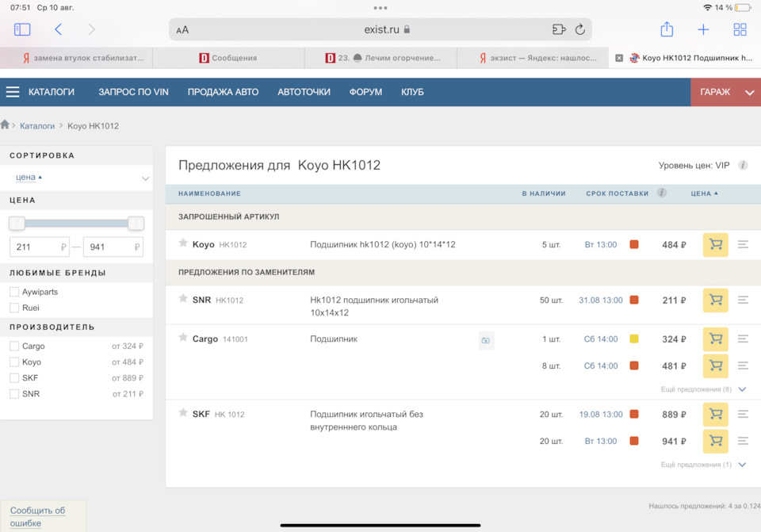
Task: Close the Koyo HK1012 tab
Action: 619,58
